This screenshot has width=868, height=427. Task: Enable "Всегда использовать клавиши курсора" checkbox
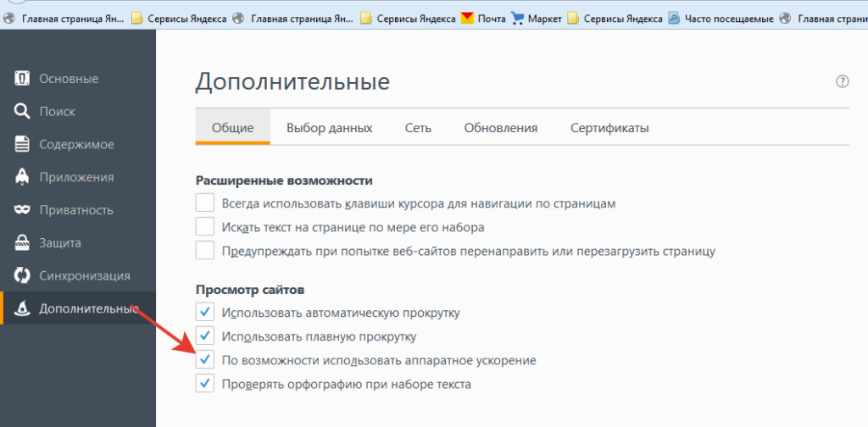coord(205,203)
